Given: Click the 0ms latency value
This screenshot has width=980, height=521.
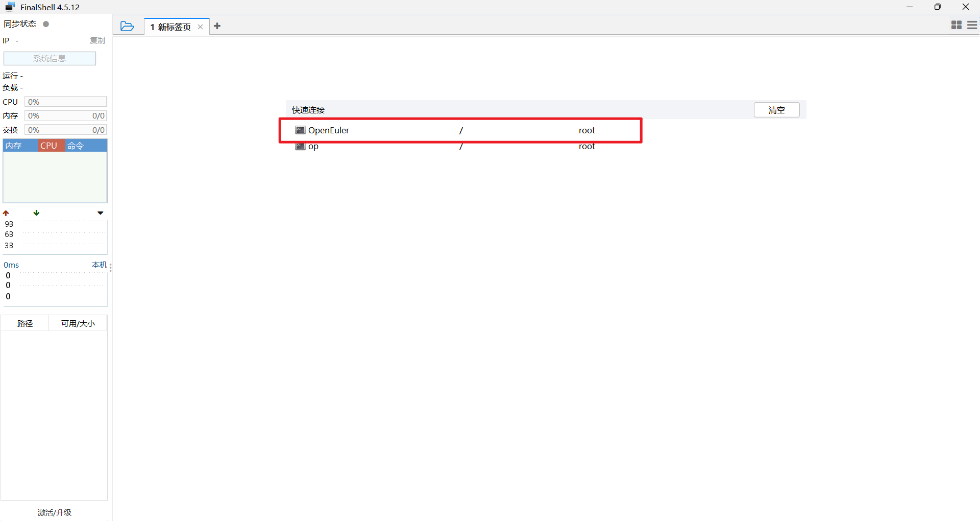Looking at the screenshot, I should (11, 265).
